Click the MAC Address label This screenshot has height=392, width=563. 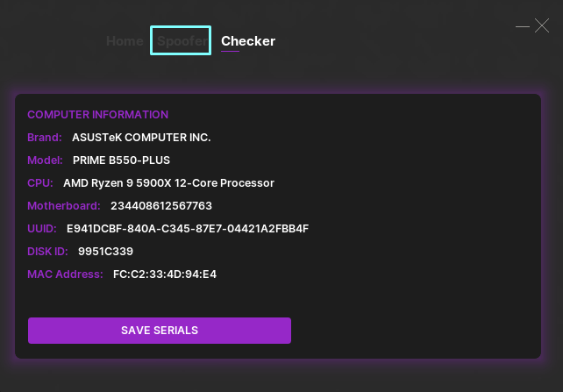point(65,274)
